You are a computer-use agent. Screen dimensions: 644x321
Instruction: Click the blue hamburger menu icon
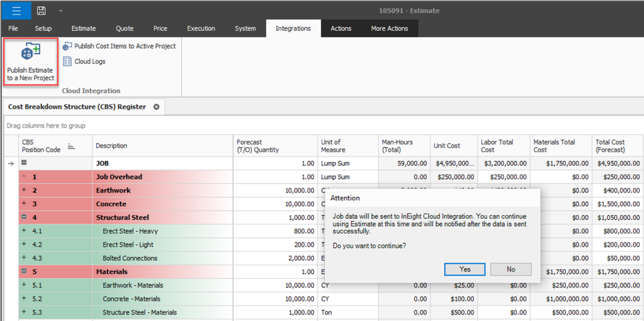[16, 10]
